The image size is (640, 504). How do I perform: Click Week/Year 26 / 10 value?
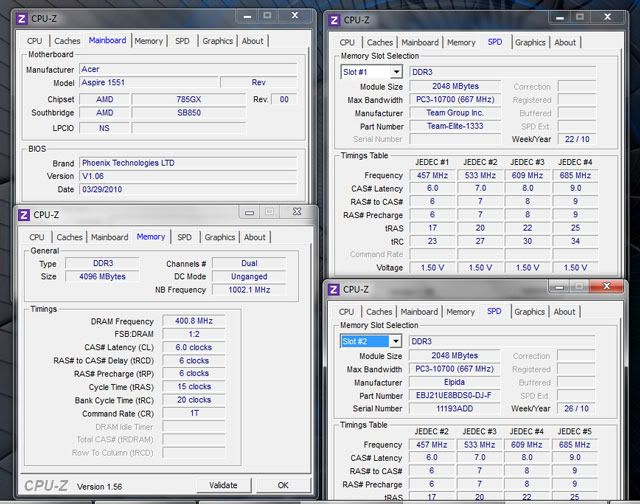tap(576, 409)
